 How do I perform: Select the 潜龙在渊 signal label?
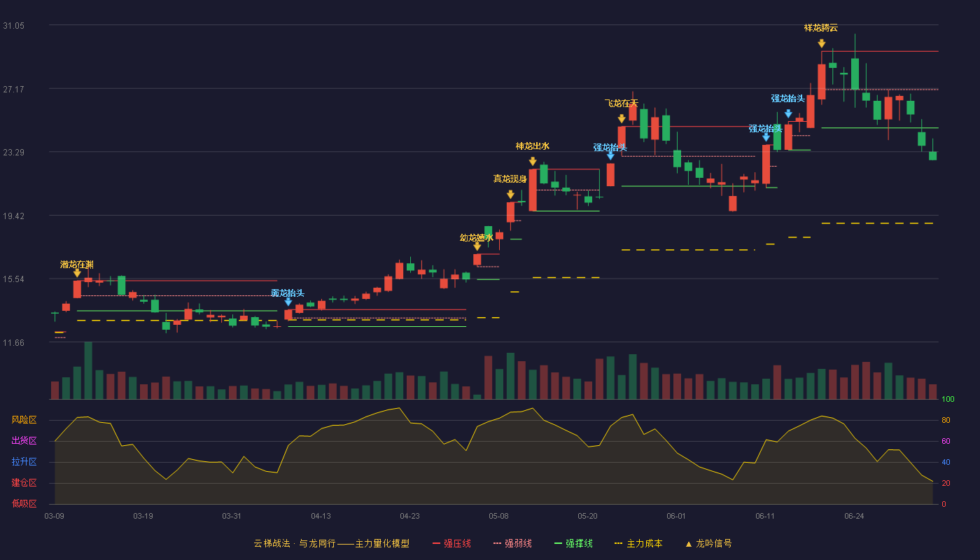tap(77, 265)
